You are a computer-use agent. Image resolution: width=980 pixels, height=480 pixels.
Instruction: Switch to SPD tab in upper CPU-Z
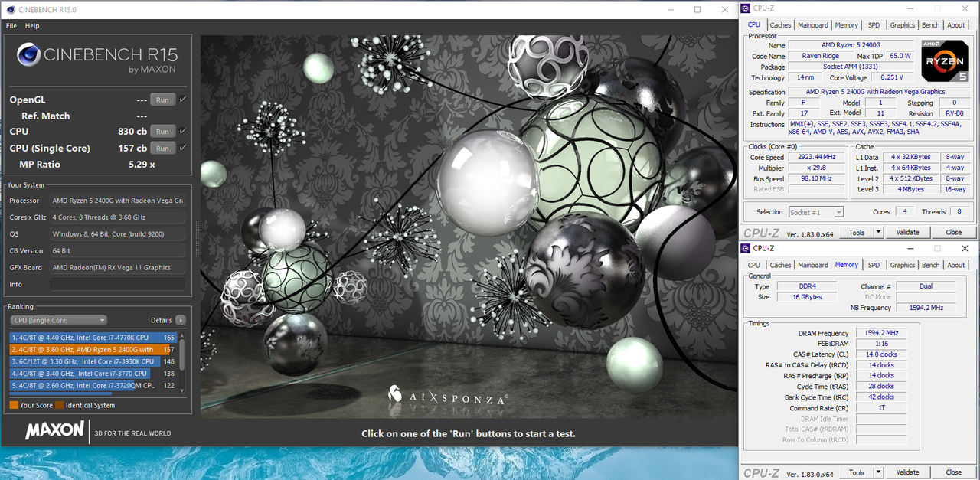(874, 25)
